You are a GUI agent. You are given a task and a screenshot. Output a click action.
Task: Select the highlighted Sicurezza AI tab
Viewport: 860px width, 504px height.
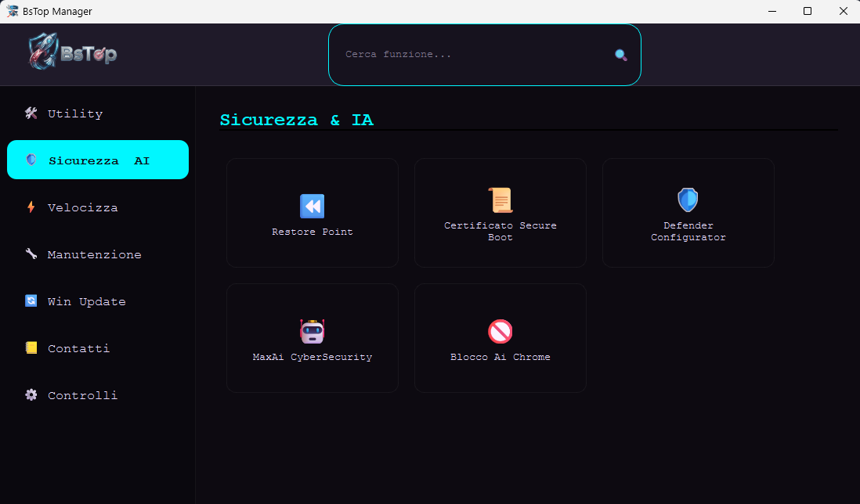coord(97,160)
